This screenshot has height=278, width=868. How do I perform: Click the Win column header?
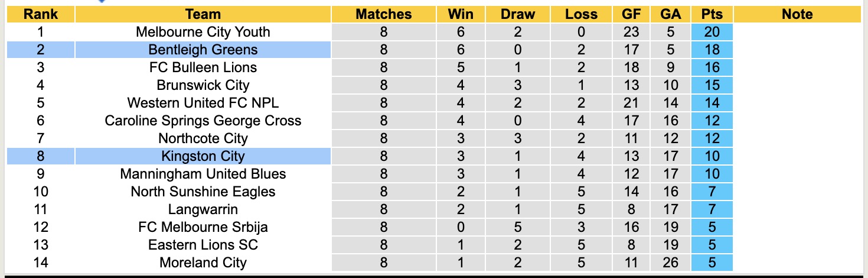coord(461,14)
